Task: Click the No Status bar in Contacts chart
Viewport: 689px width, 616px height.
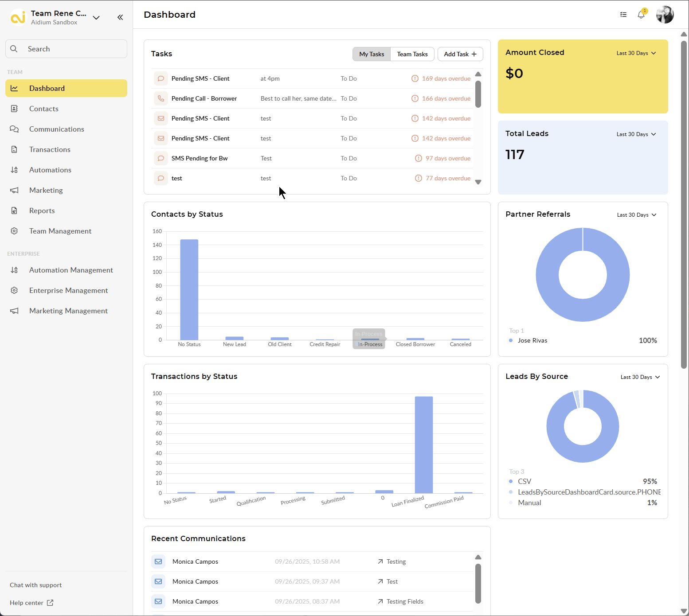Action: coord(189,289)
